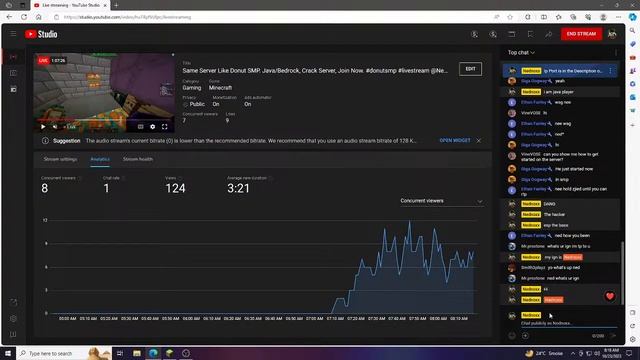Screen dimensions: 640x360
Task: Open Settings gear in Studio left sidebar
Action: (13, 318)
